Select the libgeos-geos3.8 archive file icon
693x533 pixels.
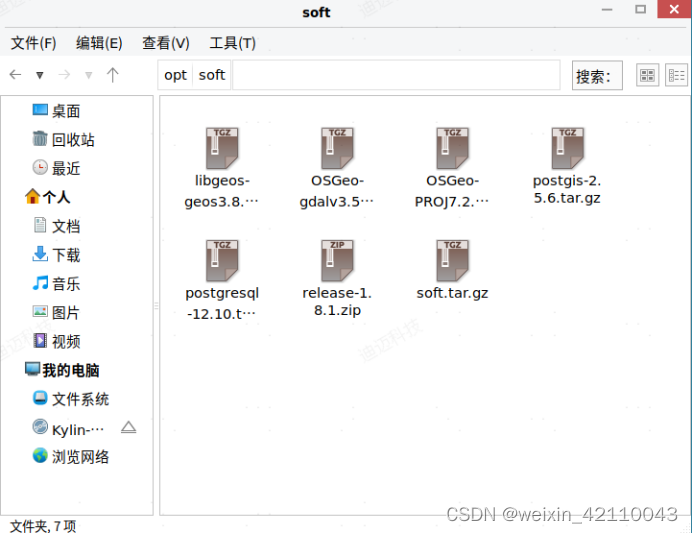click(x=222, y=148)
